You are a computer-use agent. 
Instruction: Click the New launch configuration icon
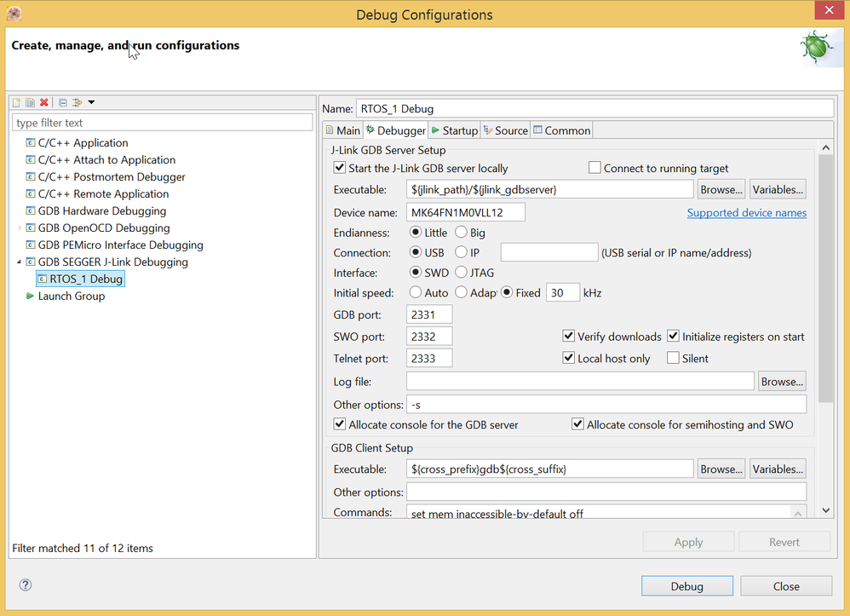tap(16, 102)
